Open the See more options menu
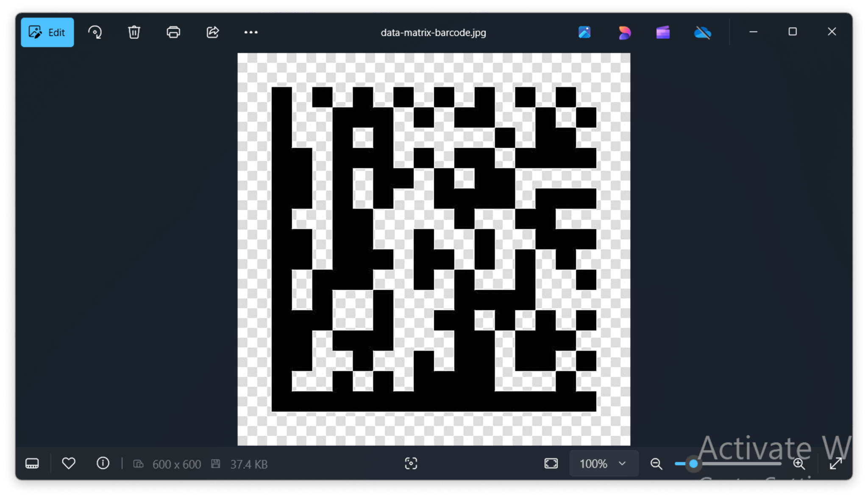Image resolution: width=868 pixels, height=498 pixels. click(x=251, y=32)
